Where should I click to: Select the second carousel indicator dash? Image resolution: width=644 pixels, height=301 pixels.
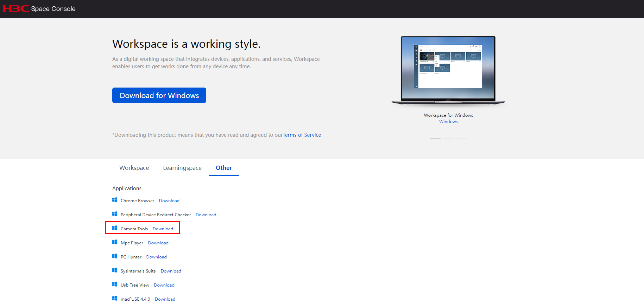coord(449,139)
